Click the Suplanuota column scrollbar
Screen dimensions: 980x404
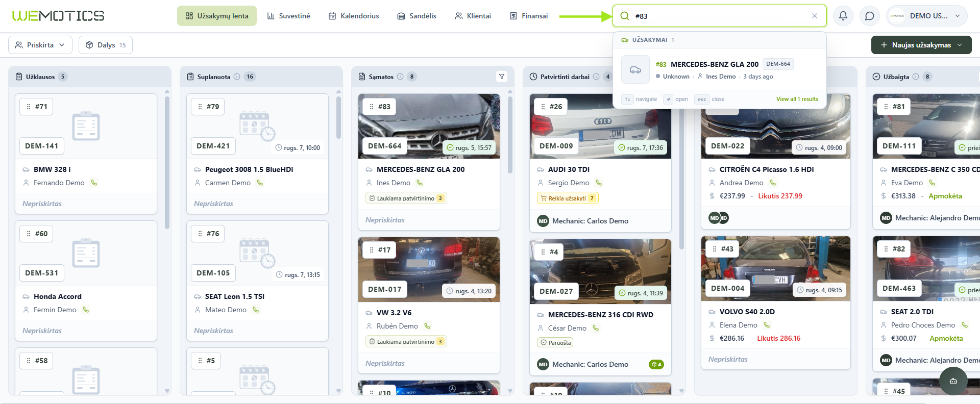tap(338, 117)
